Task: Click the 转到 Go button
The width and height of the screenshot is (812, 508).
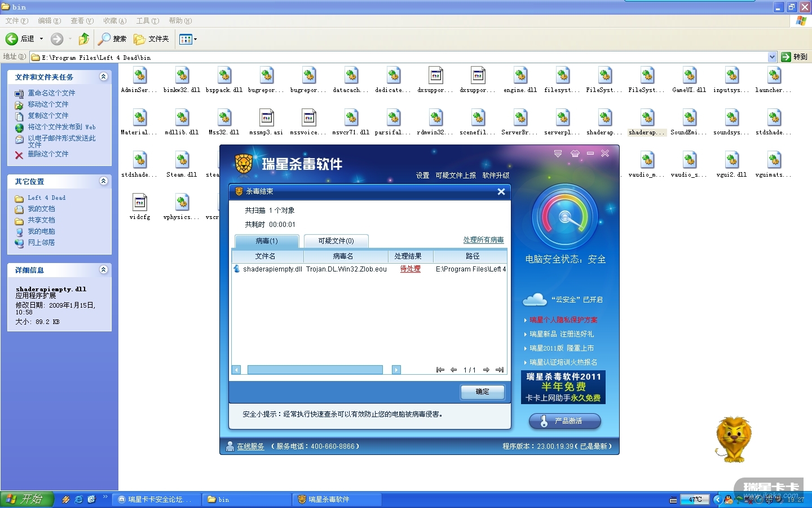Action: click(x=795, y=57)
